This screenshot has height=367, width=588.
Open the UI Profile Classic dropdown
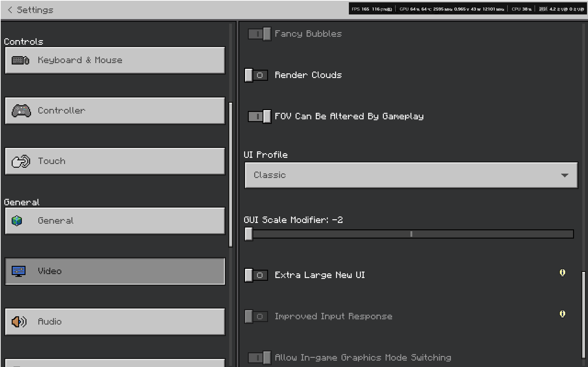(411, 175)
